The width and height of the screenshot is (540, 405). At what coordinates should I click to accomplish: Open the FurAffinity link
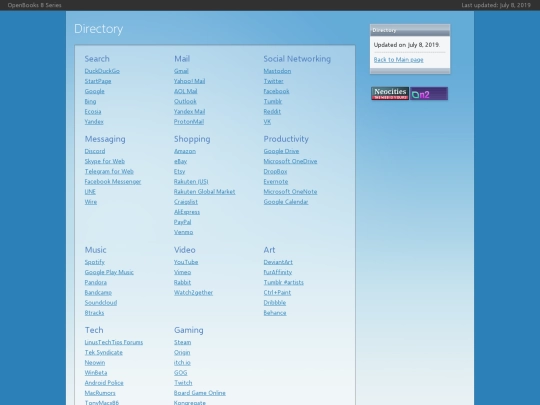(x=278, y=272)
